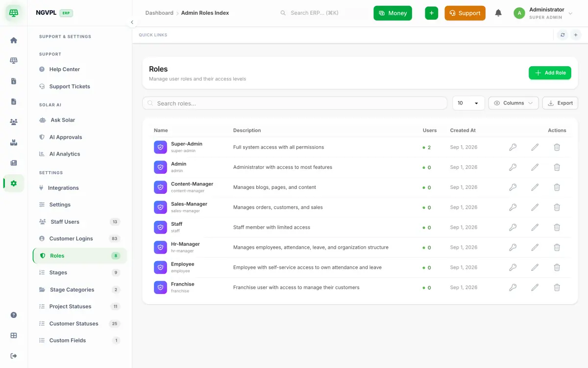Go to Dashboard breadcrumb link
Viewport: 588px width, 368px height.
(x=159, y=13)
